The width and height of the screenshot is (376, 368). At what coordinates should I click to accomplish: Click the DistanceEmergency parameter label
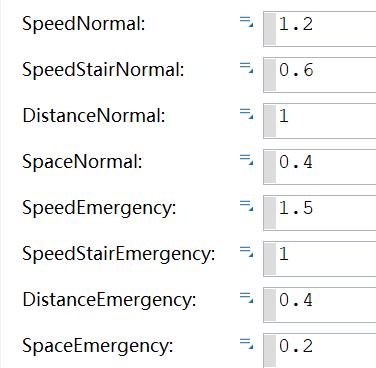pyautogui.click(x=109, y=300)
